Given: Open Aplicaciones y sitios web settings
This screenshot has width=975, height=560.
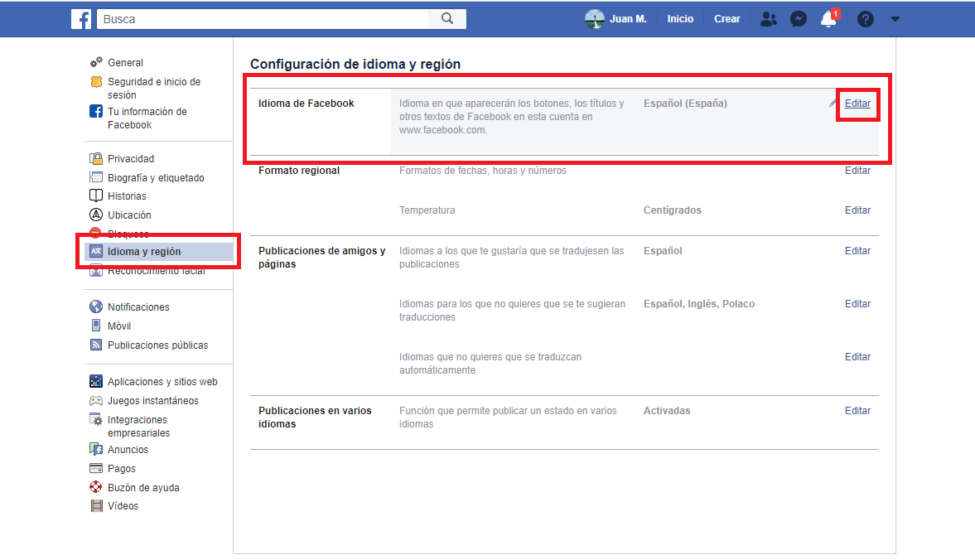Looking at the screenshot, I should (x=163, y=382).
